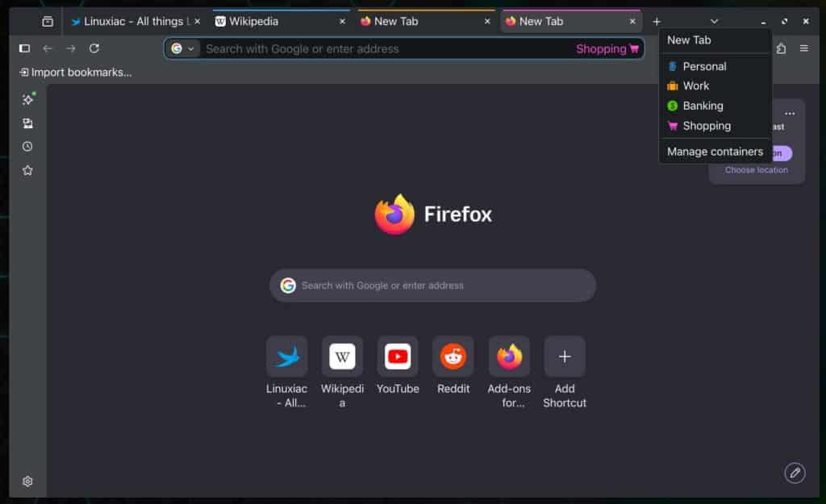Reload the current page
Viewport: 826px width, 504px height.
tap(94, 48)
